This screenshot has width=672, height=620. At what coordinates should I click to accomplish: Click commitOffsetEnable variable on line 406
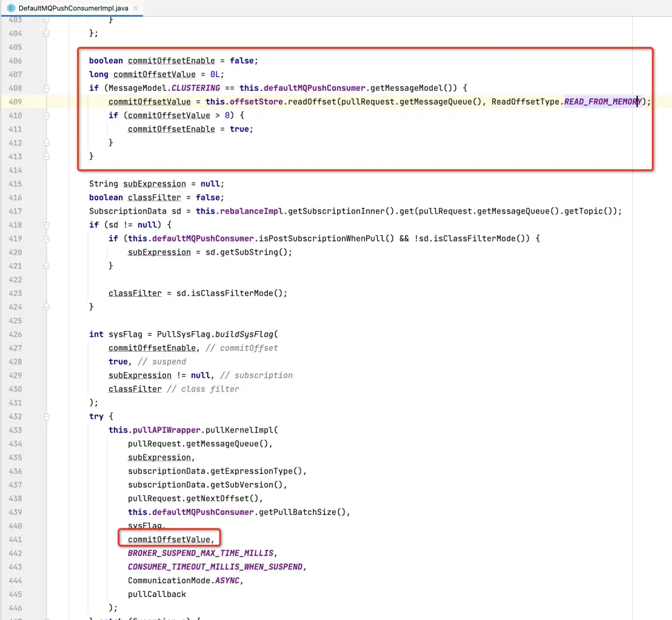pyautogui.click(x=172, y=61)
